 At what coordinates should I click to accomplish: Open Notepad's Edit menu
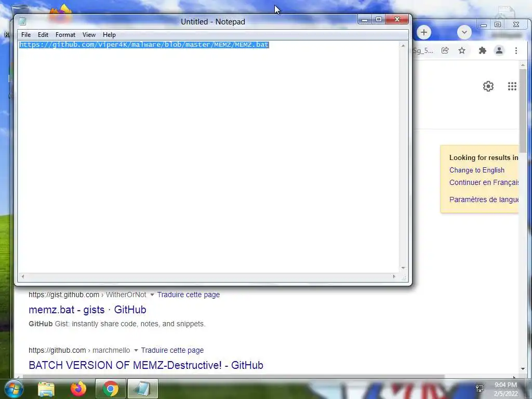coord(43,35)
